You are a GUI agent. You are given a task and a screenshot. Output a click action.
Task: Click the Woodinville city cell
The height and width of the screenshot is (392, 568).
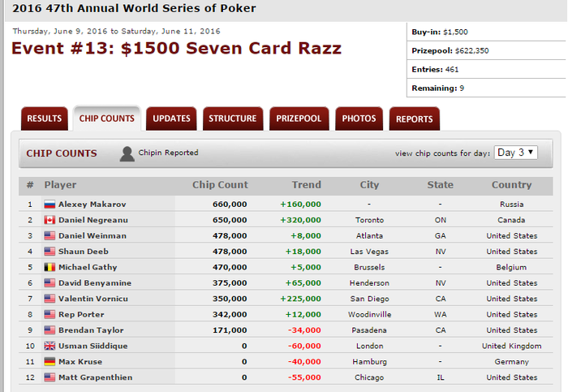[369, 314]
